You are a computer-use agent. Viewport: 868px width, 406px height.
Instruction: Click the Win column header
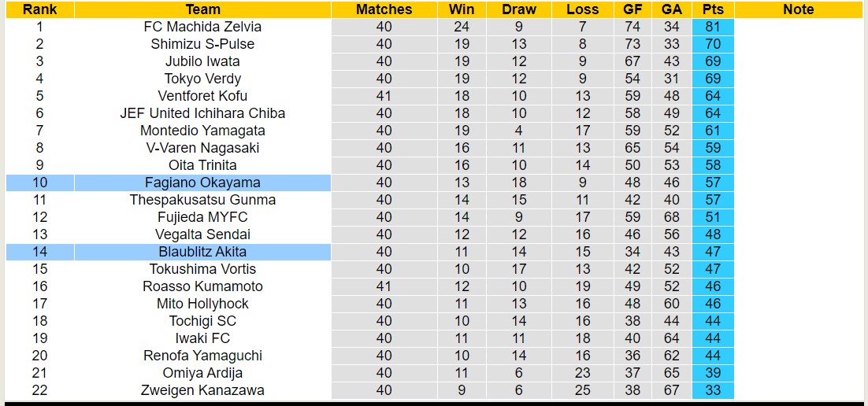coord(462,9)
